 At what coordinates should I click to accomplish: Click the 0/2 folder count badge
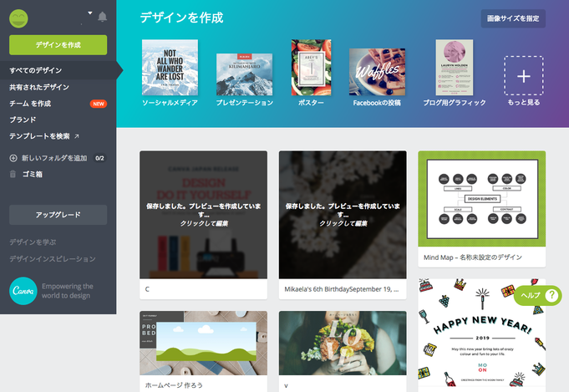pos(99,158)
